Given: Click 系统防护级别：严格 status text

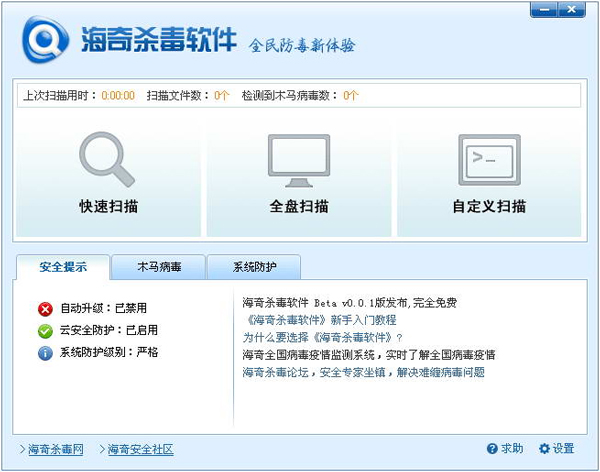Looking at the screenshot, I should pos(109,352).
